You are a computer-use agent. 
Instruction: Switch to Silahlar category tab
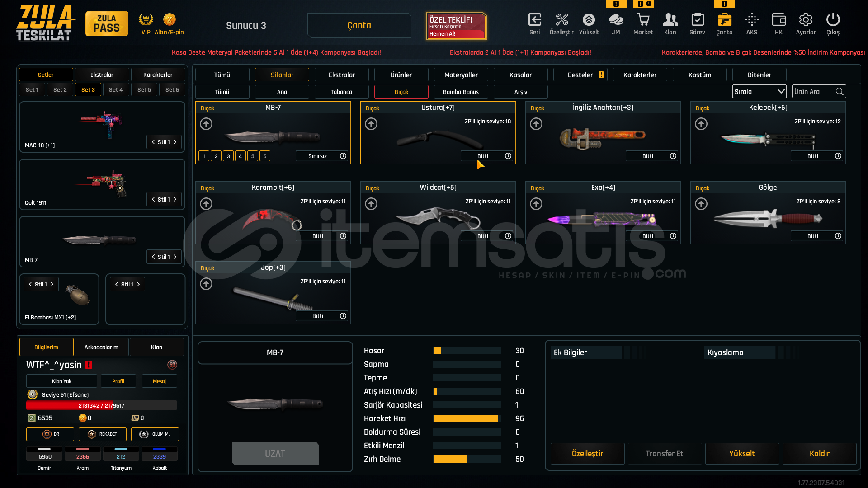click(282, 75)
